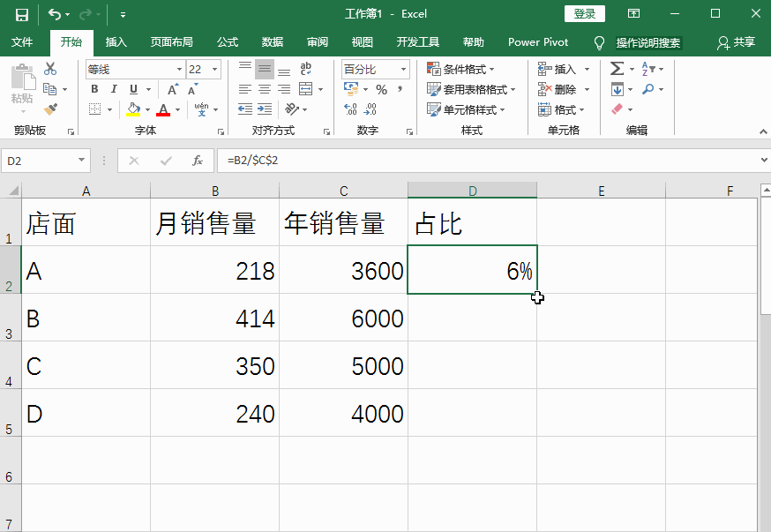Click AutoSum sigma icon
Image resolution: width=771 pixels, height=532 pixels.
point(618,68)
